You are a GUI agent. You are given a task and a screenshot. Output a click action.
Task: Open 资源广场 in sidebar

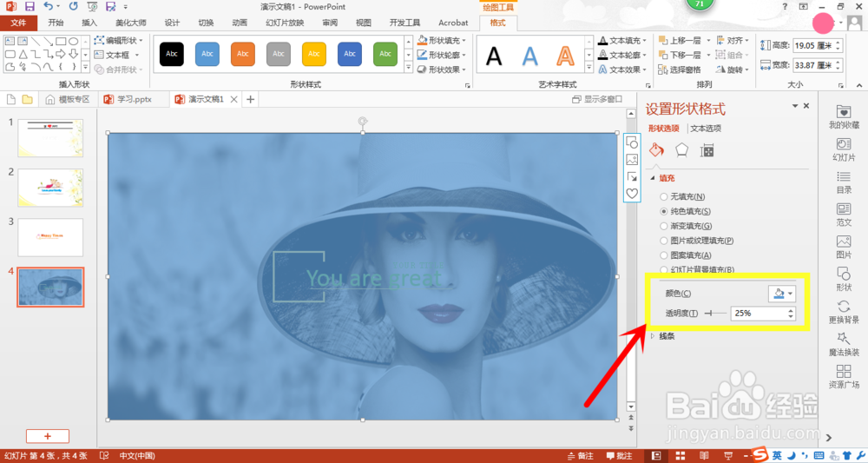(844, 377)
